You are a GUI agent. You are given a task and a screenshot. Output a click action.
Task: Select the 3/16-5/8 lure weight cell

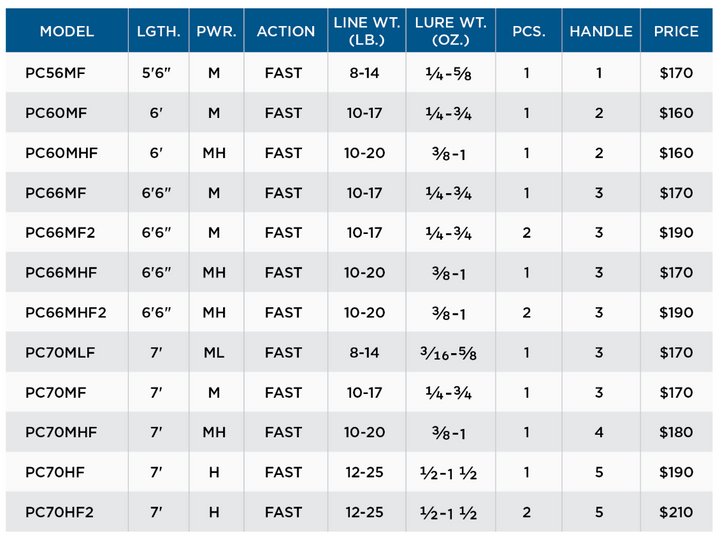coord(448,353)
